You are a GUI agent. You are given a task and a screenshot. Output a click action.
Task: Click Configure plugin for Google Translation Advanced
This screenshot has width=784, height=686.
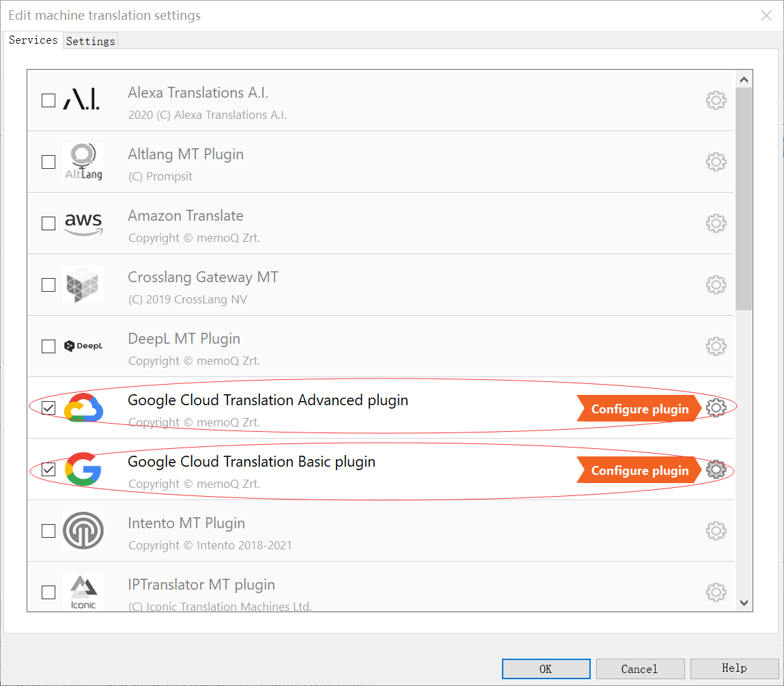(639, 409)
